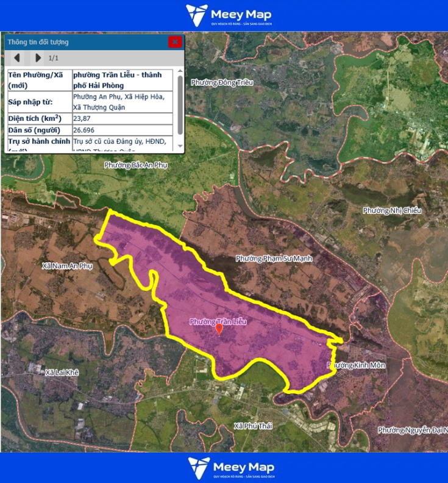Click the Thông tin đối tượng title bar
448x483 pixels.
click(x=85, y=42)
